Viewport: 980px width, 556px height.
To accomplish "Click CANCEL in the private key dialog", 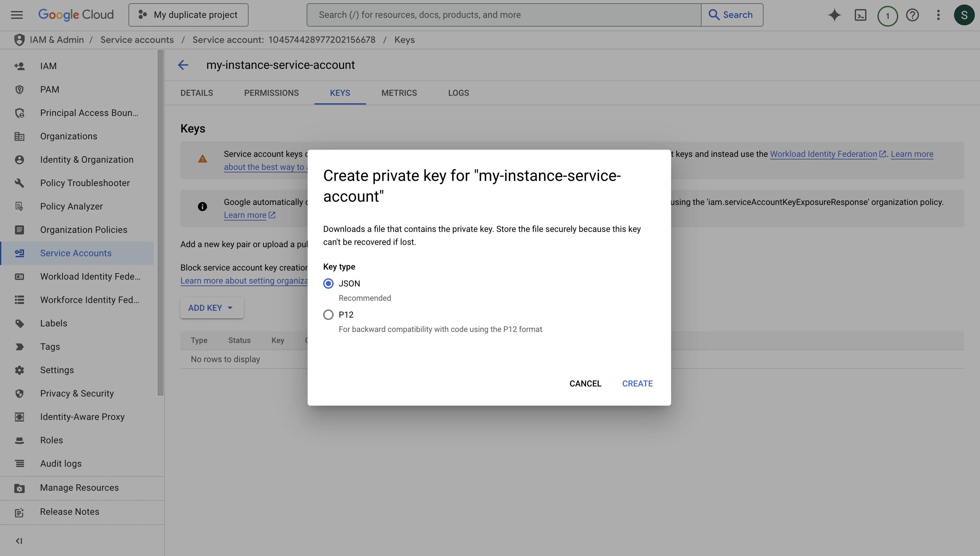I will tap(585, 384).
